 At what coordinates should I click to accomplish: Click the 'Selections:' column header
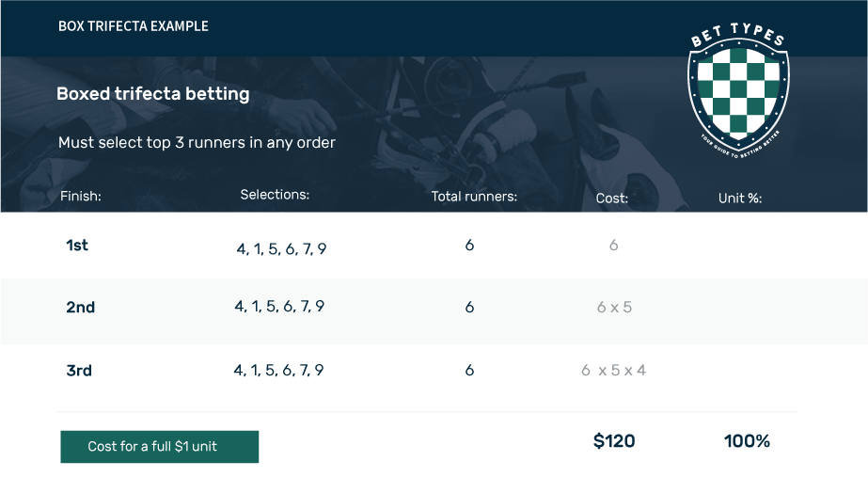(x=275, y=195)
